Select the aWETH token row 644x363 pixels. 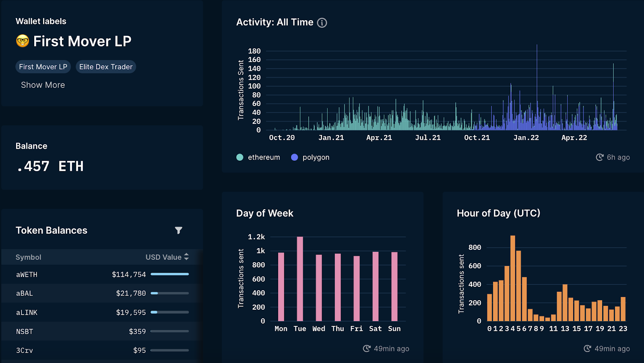[x=102, y=274]
